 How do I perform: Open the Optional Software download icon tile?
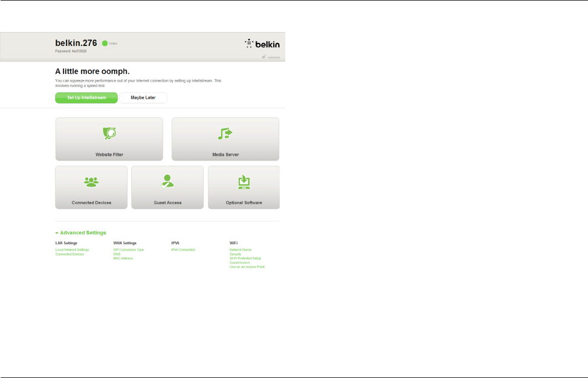point(244,187)
